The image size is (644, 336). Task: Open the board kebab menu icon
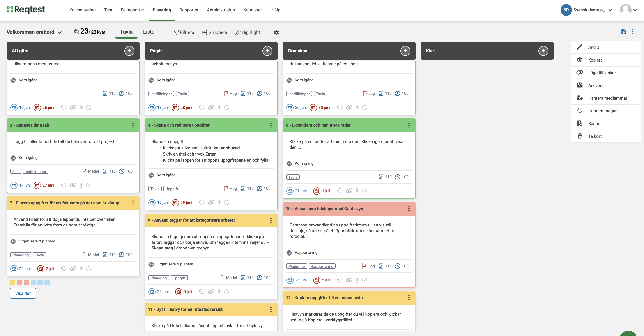pyautogui.click(x=633, y=32)
